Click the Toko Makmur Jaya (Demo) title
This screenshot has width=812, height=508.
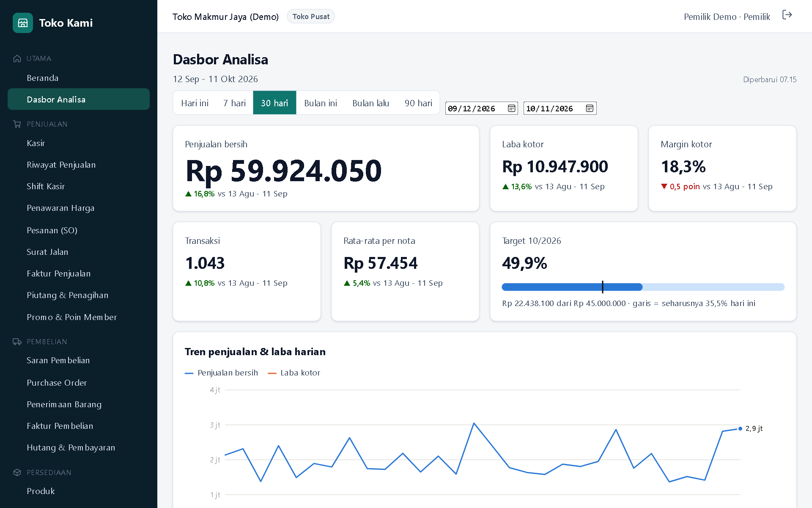225,17
